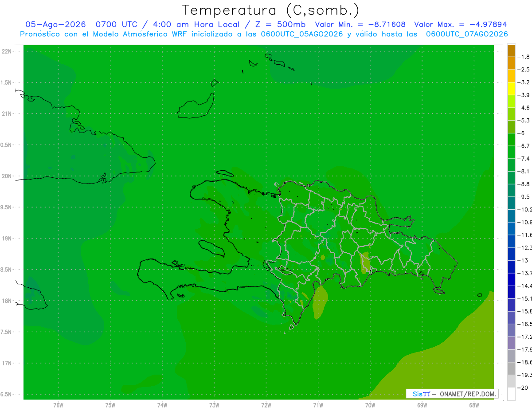Click the '70W' longitude axis label
Viewport: 532px width, 411px height.
(x=370, y=405)
